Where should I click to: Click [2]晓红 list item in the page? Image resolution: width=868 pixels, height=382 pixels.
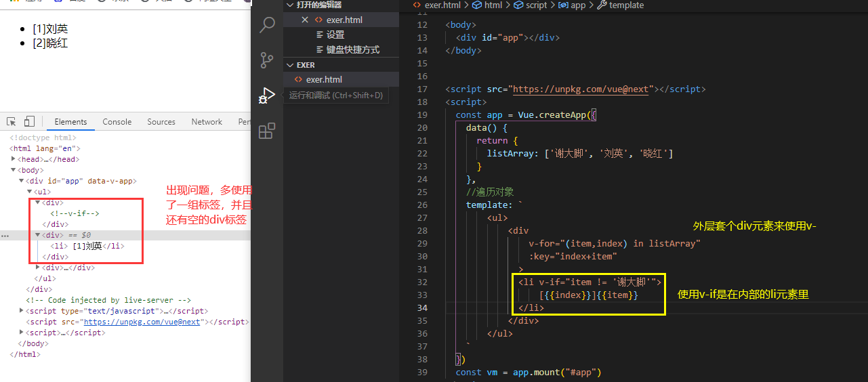pyautogui.click(x=50, y=43)
